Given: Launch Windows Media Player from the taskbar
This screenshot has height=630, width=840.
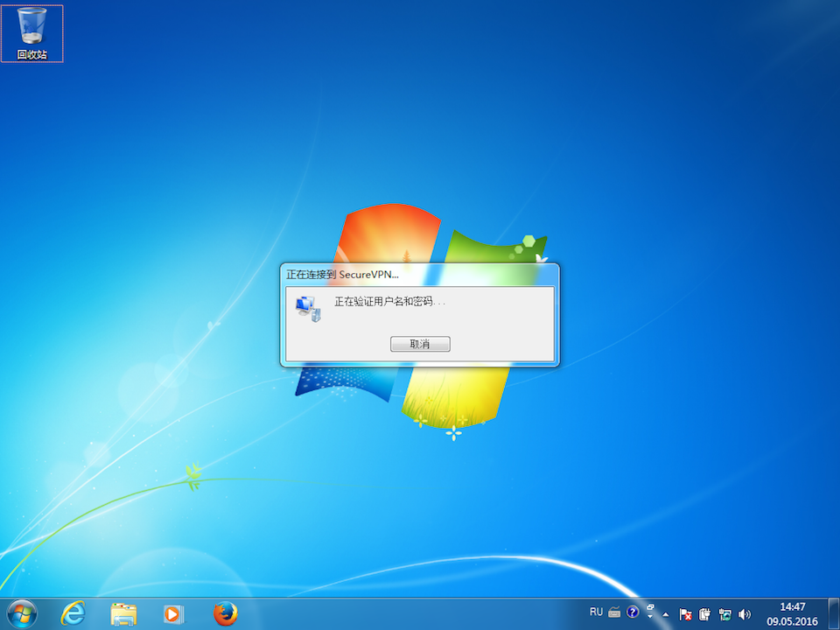Looking at the screenshot, I should point(173,613).
